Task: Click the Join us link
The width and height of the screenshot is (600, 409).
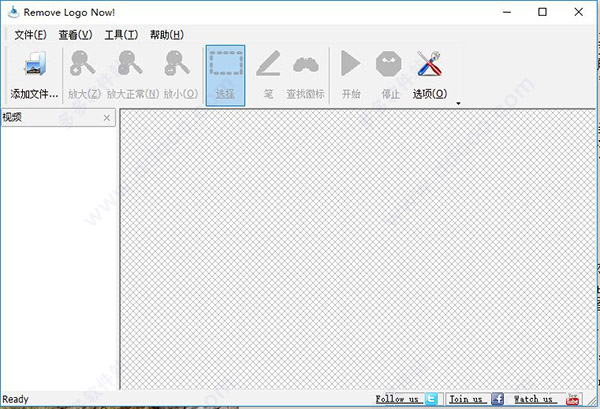Action: [x=466, y=399]
